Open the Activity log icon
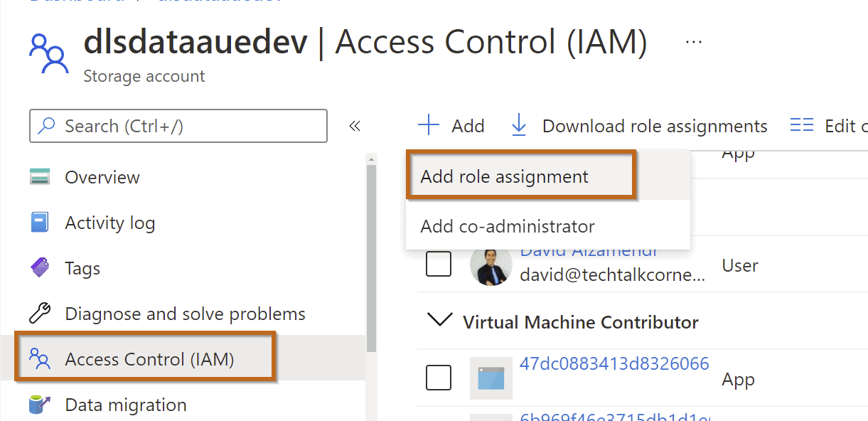Image resolution: width=868 pixels, height=421 pixels. [x=40, y=223]
